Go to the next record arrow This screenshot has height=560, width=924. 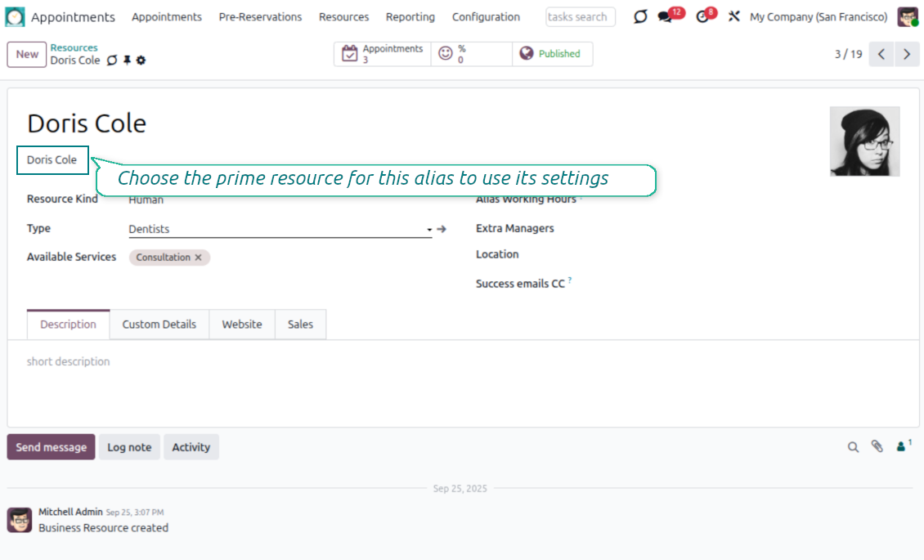[906, 54]
